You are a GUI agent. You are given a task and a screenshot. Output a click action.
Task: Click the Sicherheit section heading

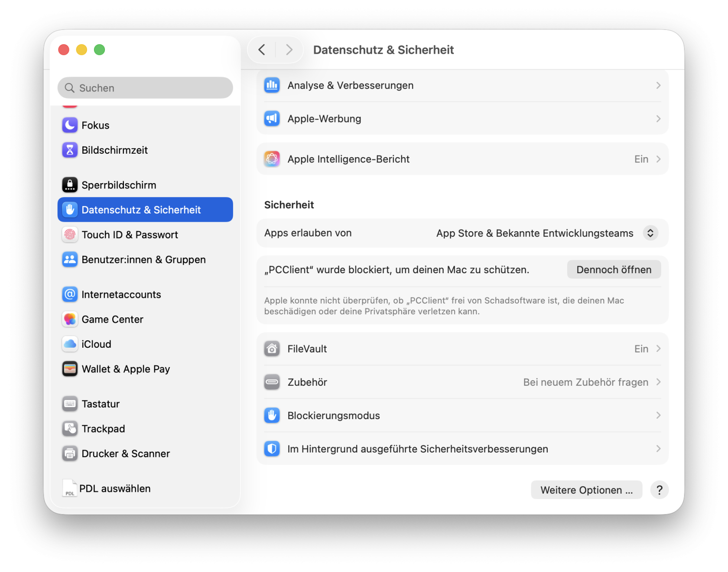[x=289, y=205]
